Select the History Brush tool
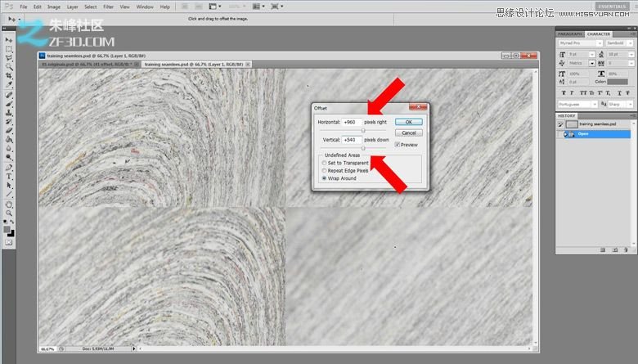Screen dimensions: 638x364 coord(8,122)
